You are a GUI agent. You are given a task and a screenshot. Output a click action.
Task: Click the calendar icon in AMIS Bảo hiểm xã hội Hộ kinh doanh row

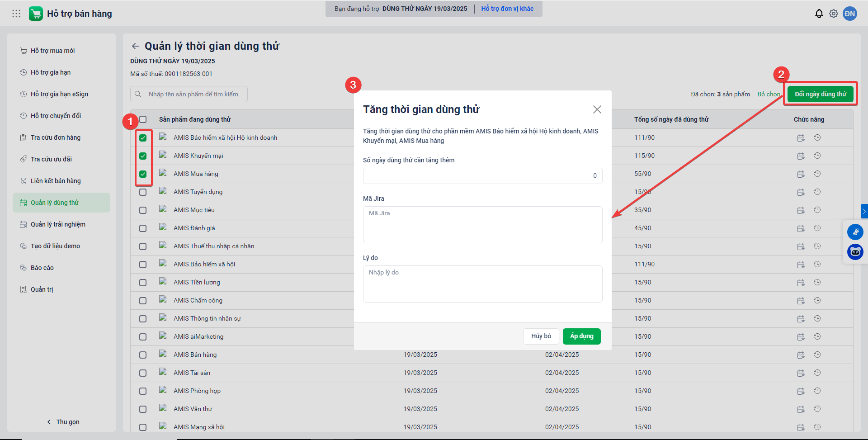(801, 138)
